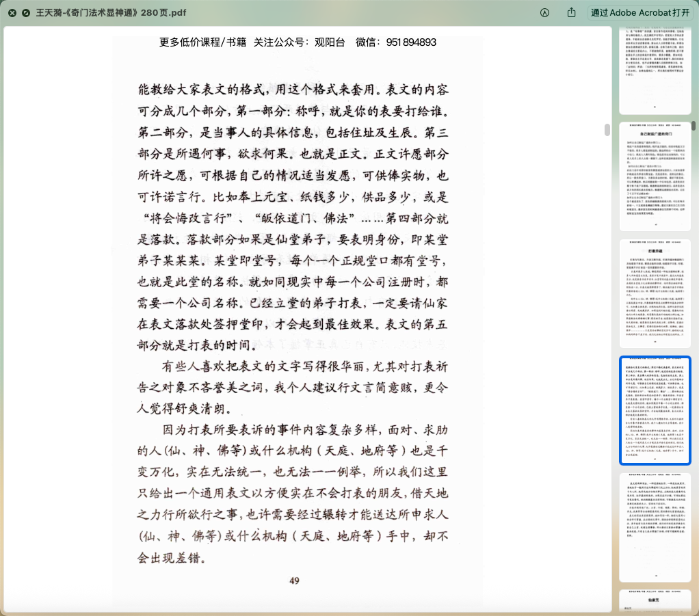The image size is (699, 616).
Task: Click the header line mentioning 观阳台
Action: pyautogui.click(x=298, y=42)
